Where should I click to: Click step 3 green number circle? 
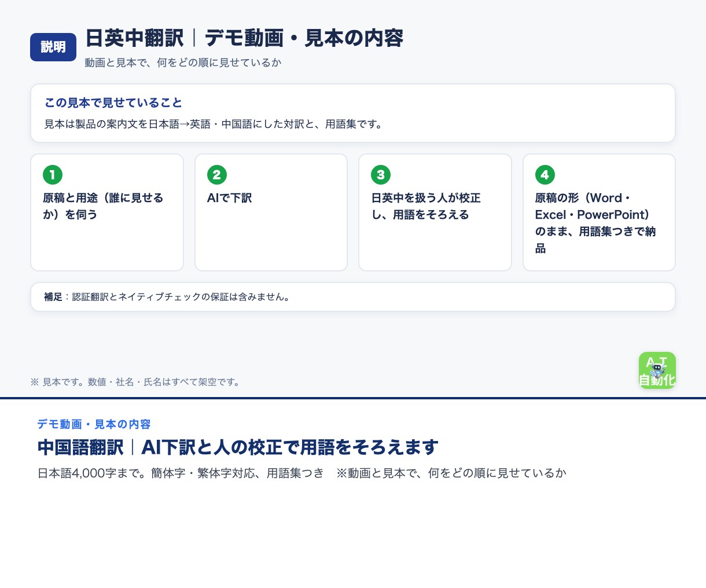pyautogui.click(x=381, y=175)
